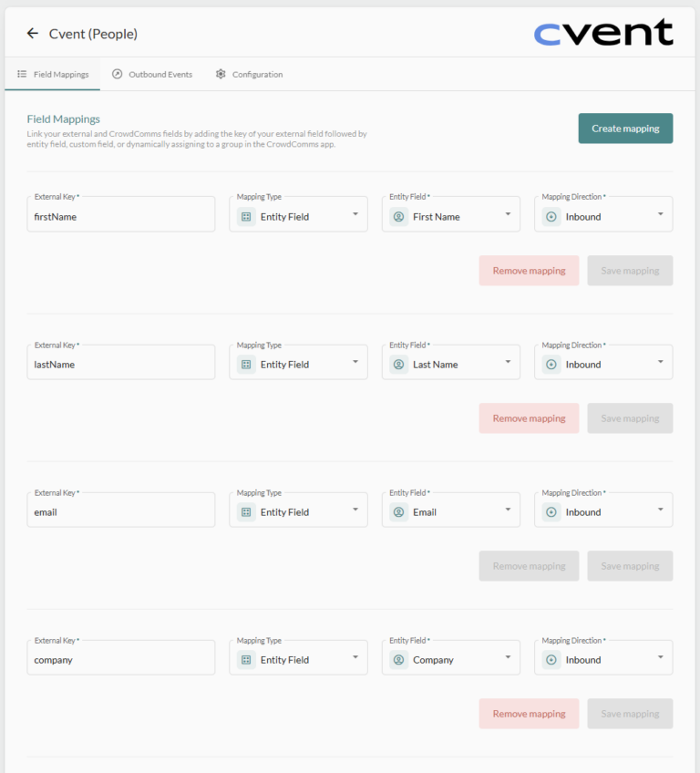This screenshot has height=773, width=700.
Task: Click the External Key field containing lastName
Action: (121, 362)
